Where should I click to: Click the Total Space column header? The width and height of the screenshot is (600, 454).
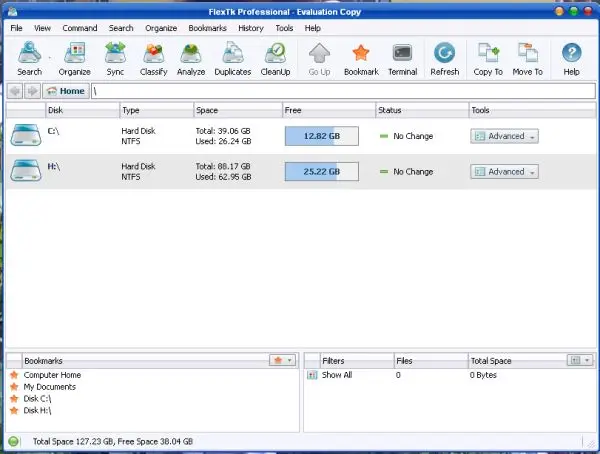click(517, 361)
